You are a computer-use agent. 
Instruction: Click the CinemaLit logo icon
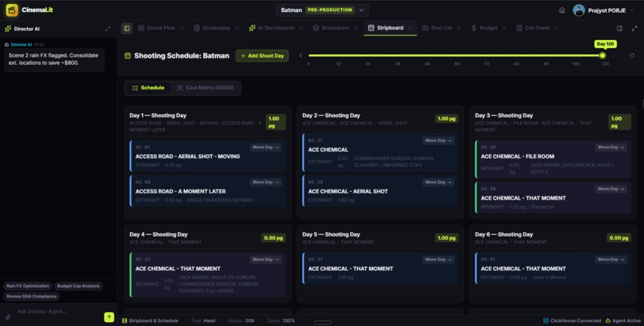(12, 10)
